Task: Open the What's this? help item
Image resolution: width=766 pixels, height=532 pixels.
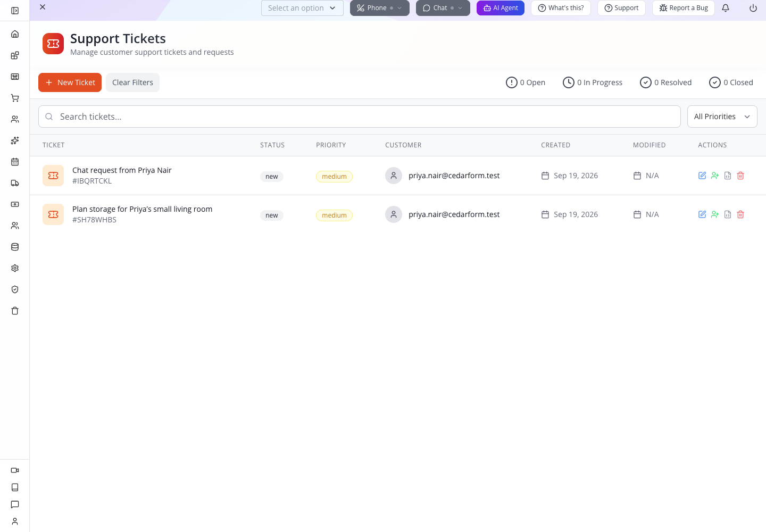Action: tap(561, 8)
